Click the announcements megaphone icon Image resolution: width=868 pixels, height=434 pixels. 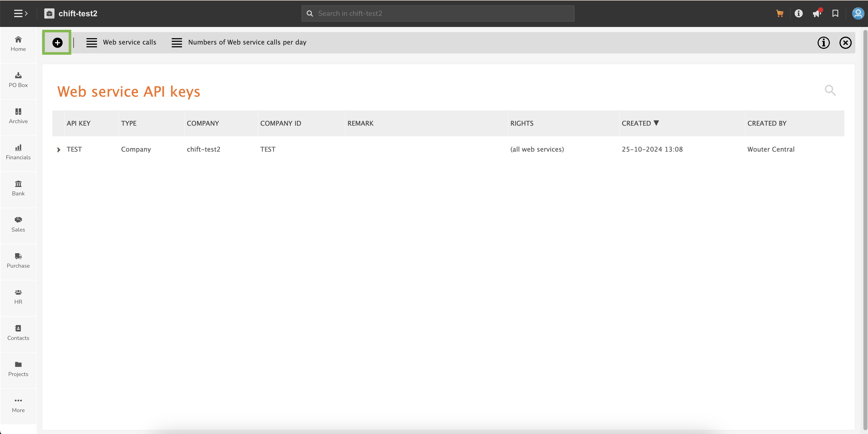(817, 13)
